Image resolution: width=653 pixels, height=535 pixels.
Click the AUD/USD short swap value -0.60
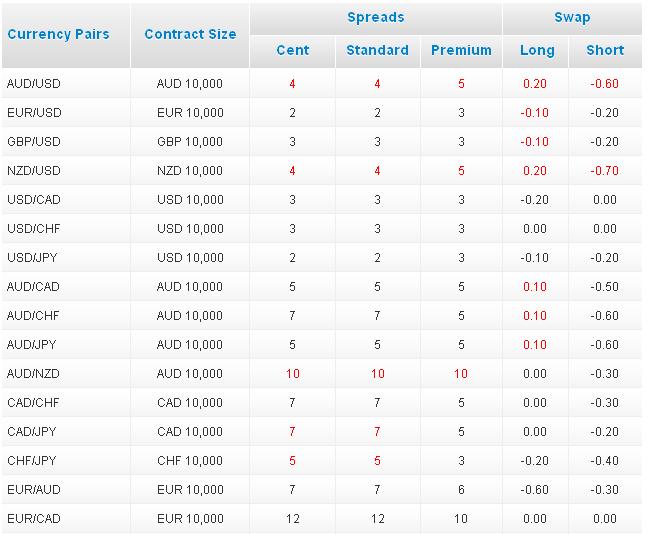tap(605, 84)
